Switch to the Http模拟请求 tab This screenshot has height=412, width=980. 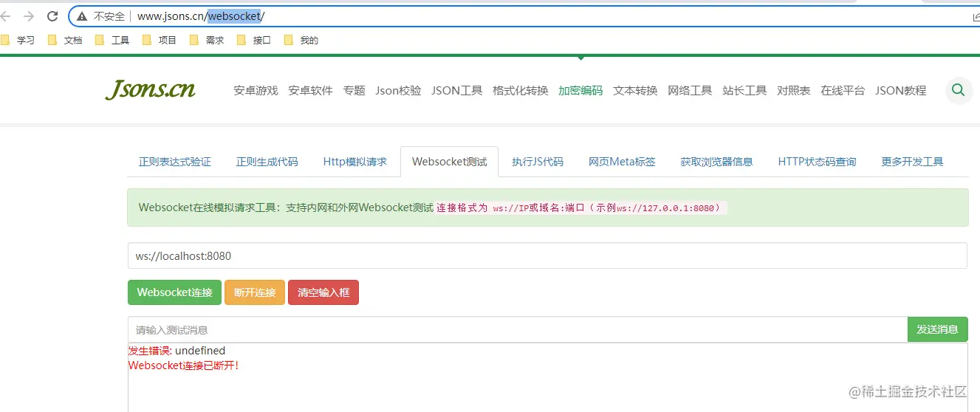(x=355, y=162)
